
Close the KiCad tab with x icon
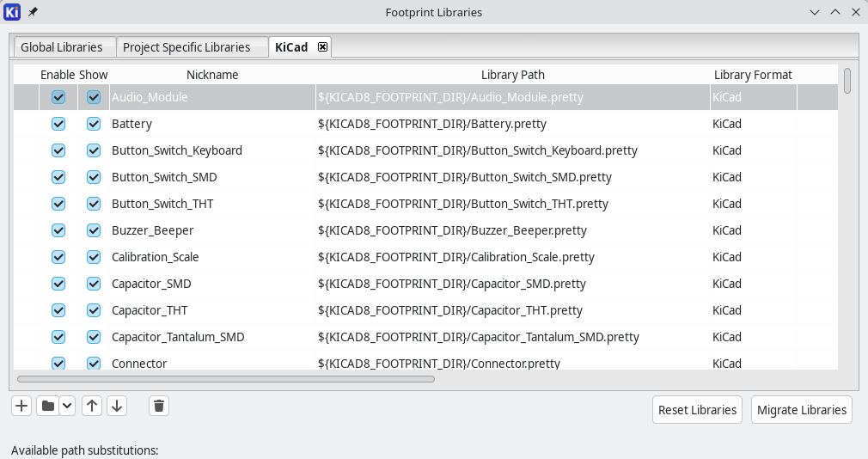click(x=323, y=47)
